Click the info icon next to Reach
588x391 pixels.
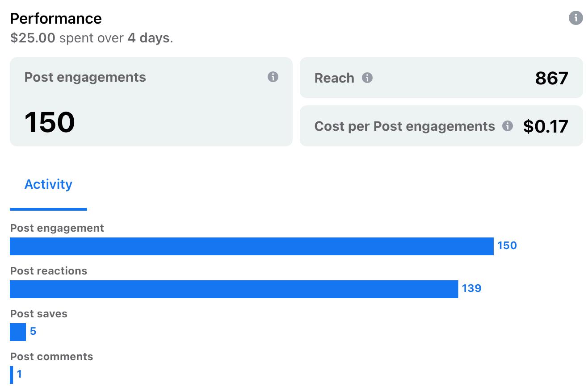tap(367, 78)
